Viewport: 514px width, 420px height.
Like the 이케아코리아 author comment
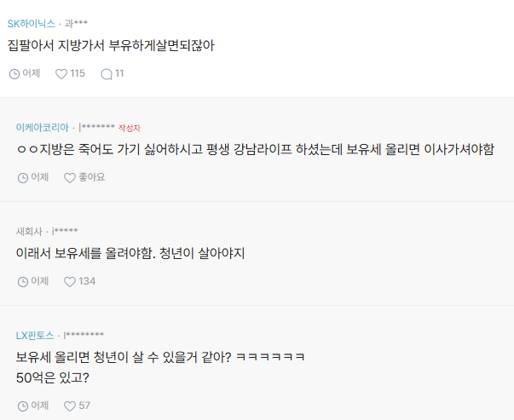[x=70, y=178]
